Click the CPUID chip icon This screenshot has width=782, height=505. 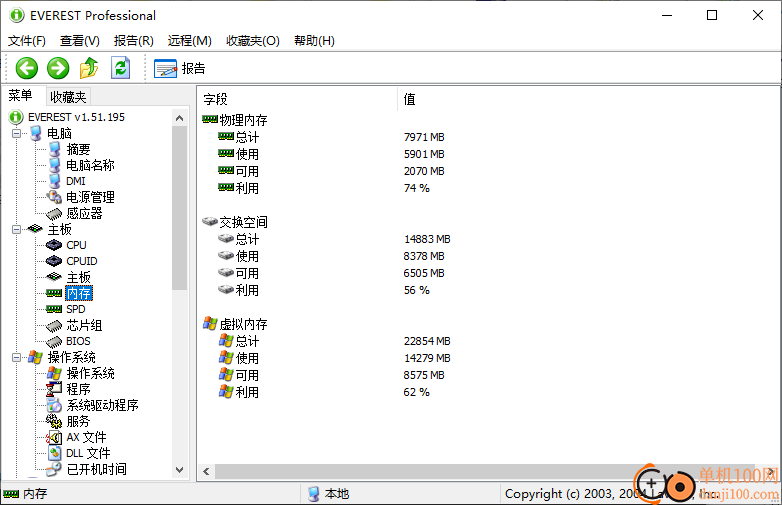point(54,261)
